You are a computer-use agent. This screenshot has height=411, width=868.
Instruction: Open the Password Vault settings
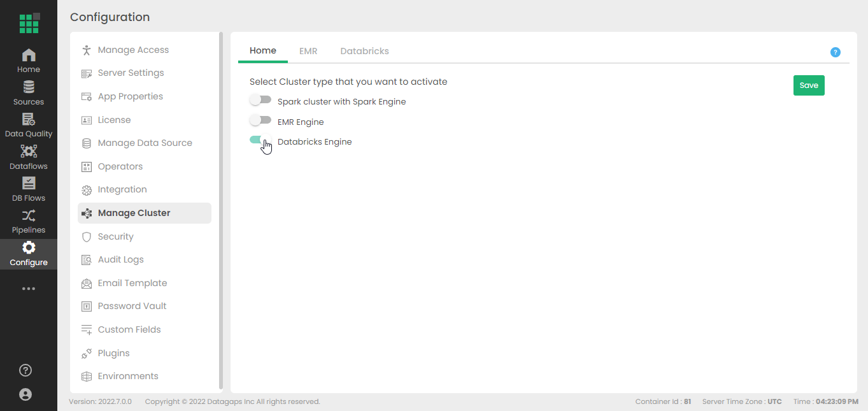click(x=132, y=306)
